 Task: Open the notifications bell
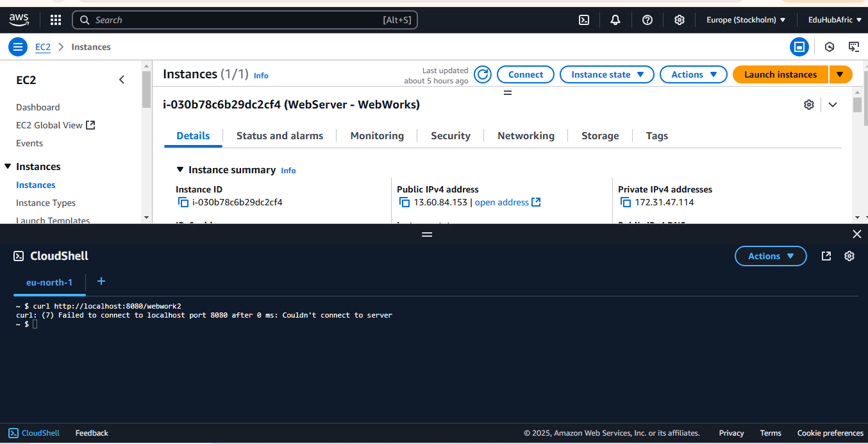tap(615, 20)
